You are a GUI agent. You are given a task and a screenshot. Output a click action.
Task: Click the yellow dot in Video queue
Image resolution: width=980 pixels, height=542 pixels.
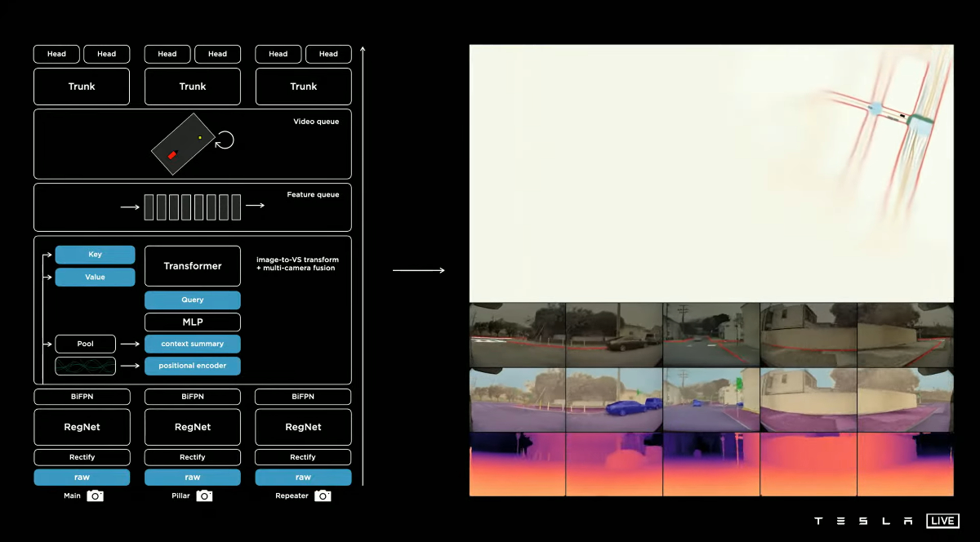tap(199, 138)
